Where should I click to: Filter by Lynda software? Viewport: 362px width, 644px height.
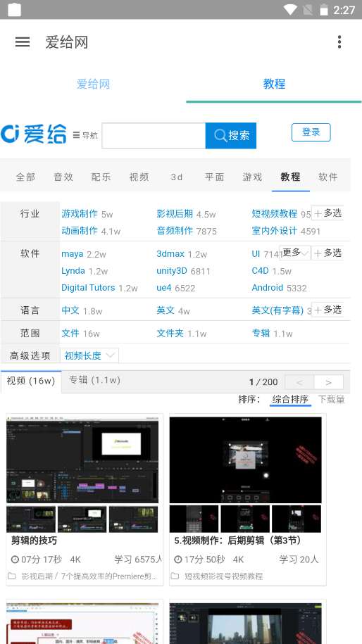73,271
